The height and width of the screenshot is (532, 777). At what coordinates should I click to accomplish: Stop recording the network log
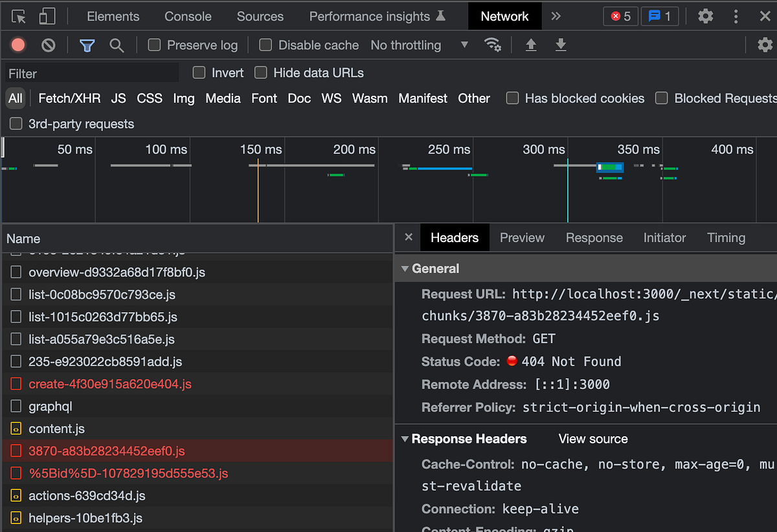17,45
